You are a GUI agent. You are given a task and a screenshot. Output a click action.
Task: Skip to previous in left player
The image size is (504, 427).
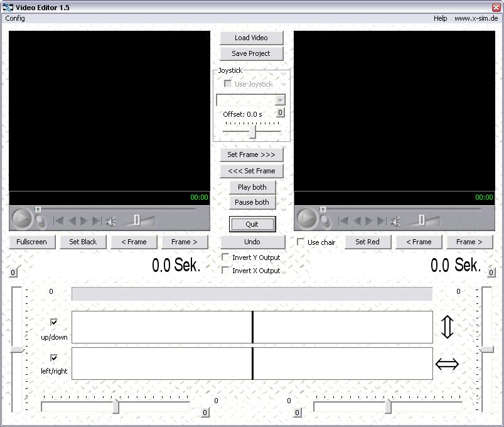click(x=58, y=221)
